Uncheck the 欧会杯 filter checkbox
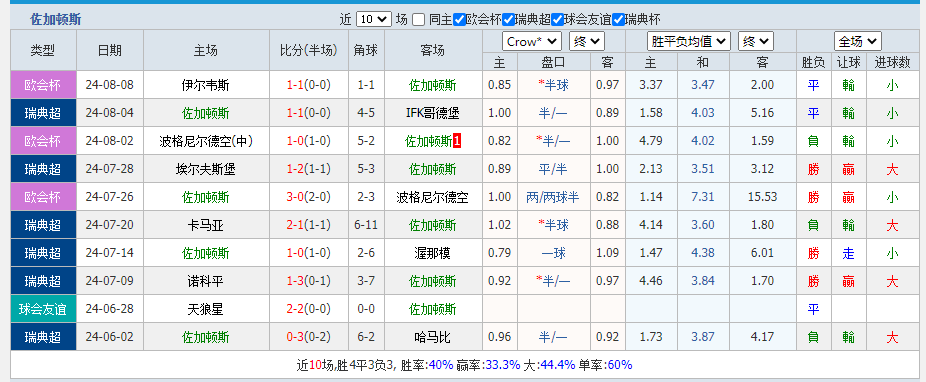Viewport: 926px width, 382px height. [459, 19]
